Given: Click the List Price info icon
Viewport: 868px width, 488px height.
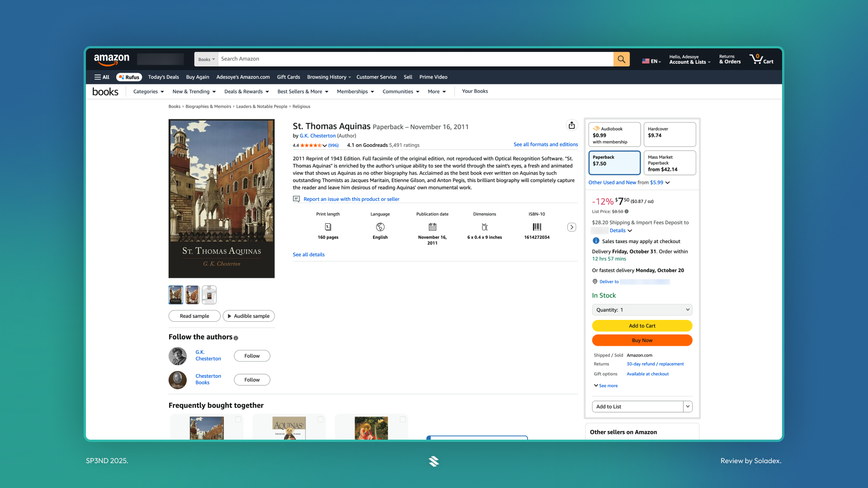Looking at the screenshot, I should pyautogui.click(x=627, y=211).
